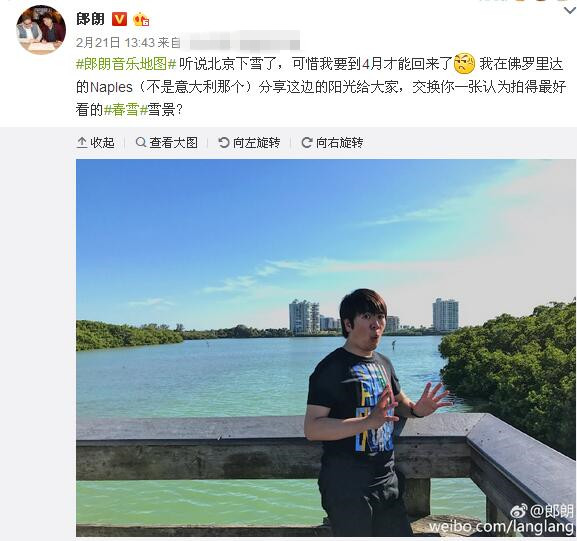Collapse the image with 收起

point(96,142)
